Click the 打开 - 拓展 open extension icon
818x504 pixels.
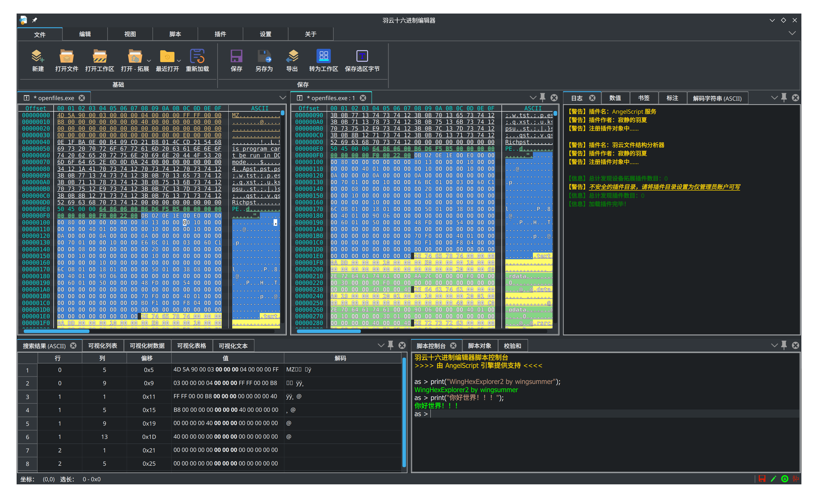135,56
